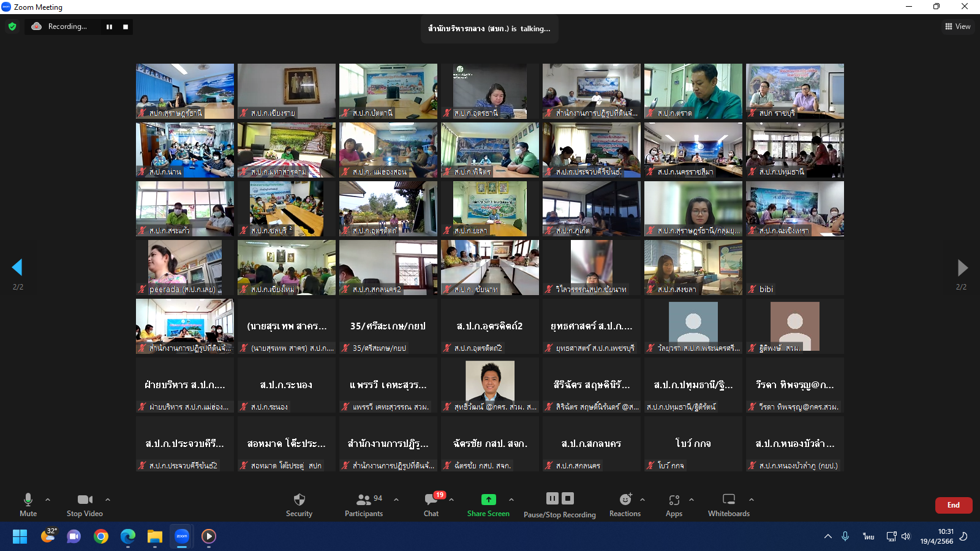Pause recording from the bottom toolbar
This screenshot has height=551, width=980.
(x=552, y=498)
